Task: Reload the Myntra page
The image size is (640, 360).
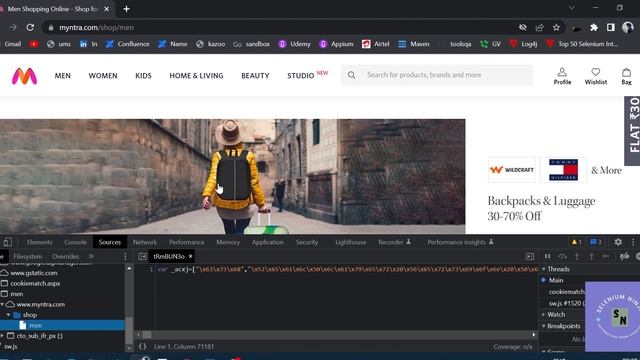Action: [30, 27]
